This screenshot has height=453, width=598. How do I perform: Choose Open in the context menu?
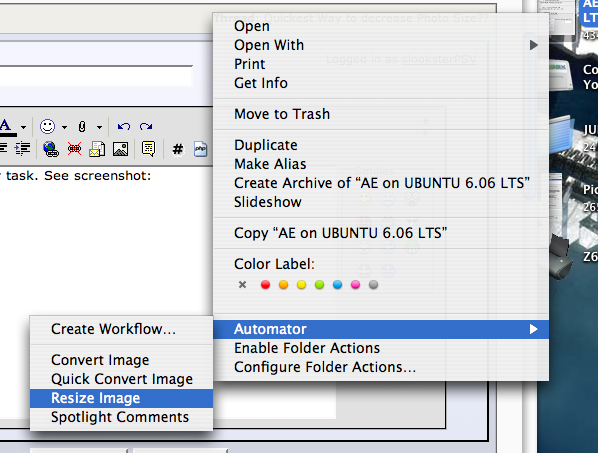point(381,26)
